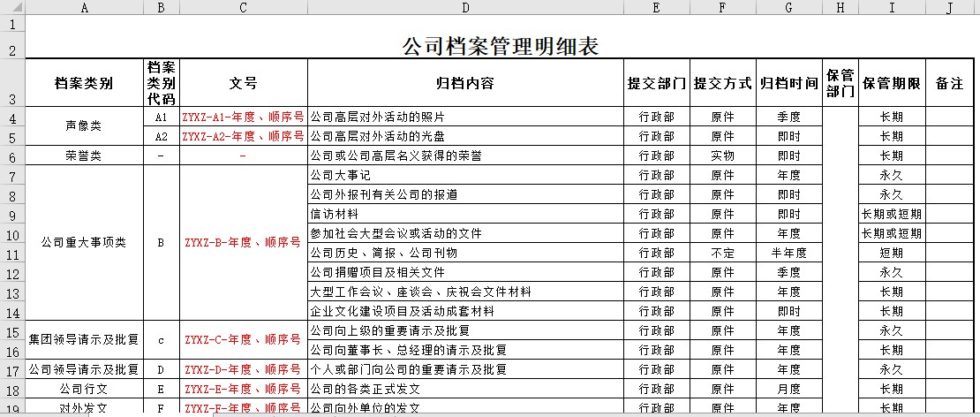This screenshot has width=980, height=417.
Task: Select column A header
Action: point(84,7)
